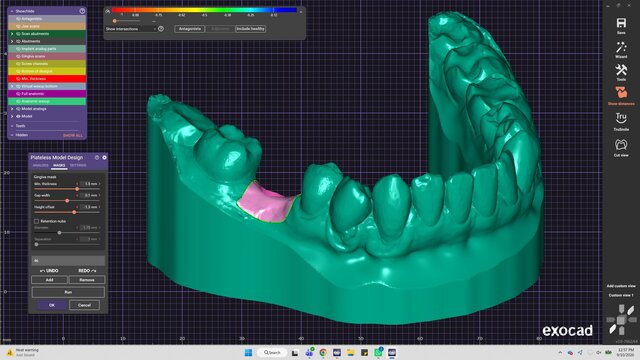
Task: Confirm with the OK button
Action: point(52,305)
